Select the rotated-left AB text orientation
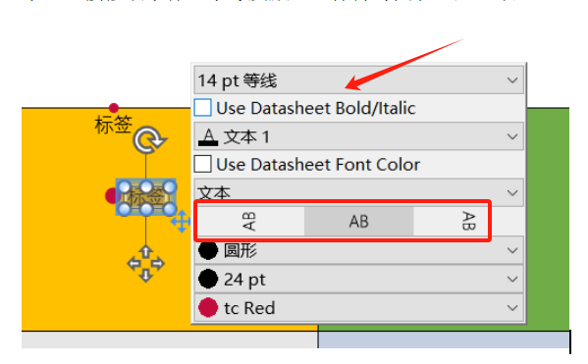Screen dimensions: 588x364 (250, 221)
